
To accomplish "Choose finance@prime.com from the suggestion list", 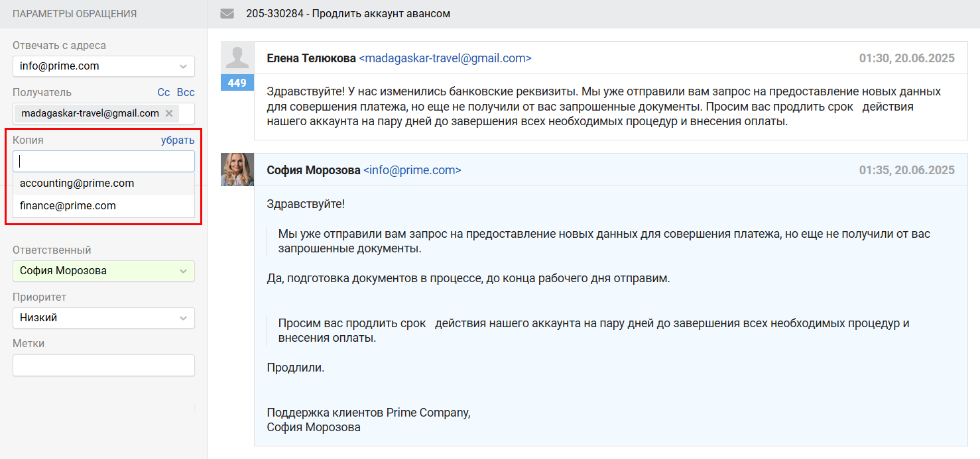I will pos(68,206).
